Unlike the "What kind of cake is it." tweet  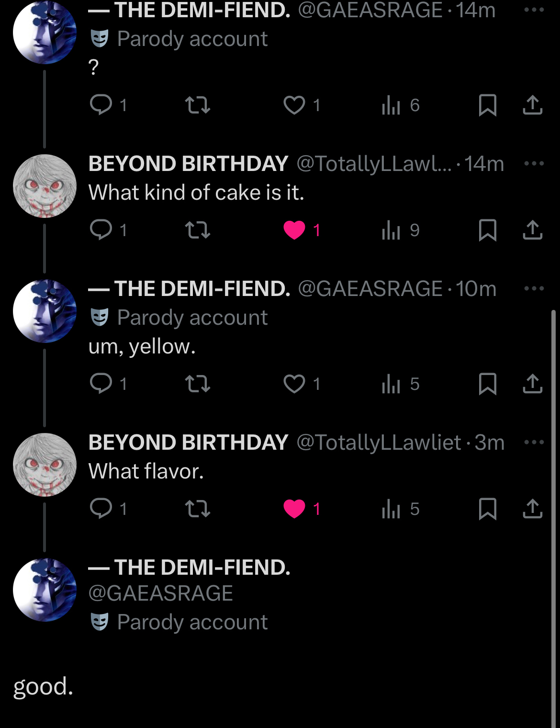[x=294, y=230]
